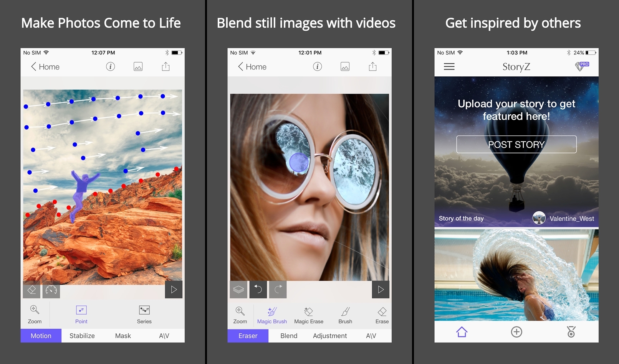Tap the PRO diamond icon
The image size is (619, 364).
[582, 66]
